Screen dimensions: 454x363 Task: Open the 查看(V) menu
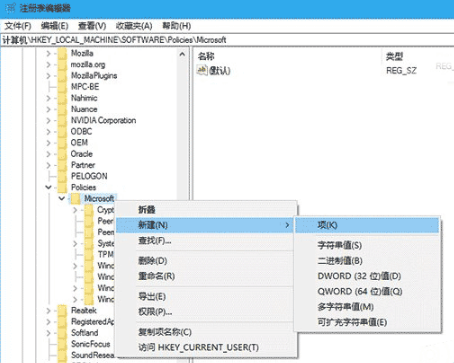92,26
